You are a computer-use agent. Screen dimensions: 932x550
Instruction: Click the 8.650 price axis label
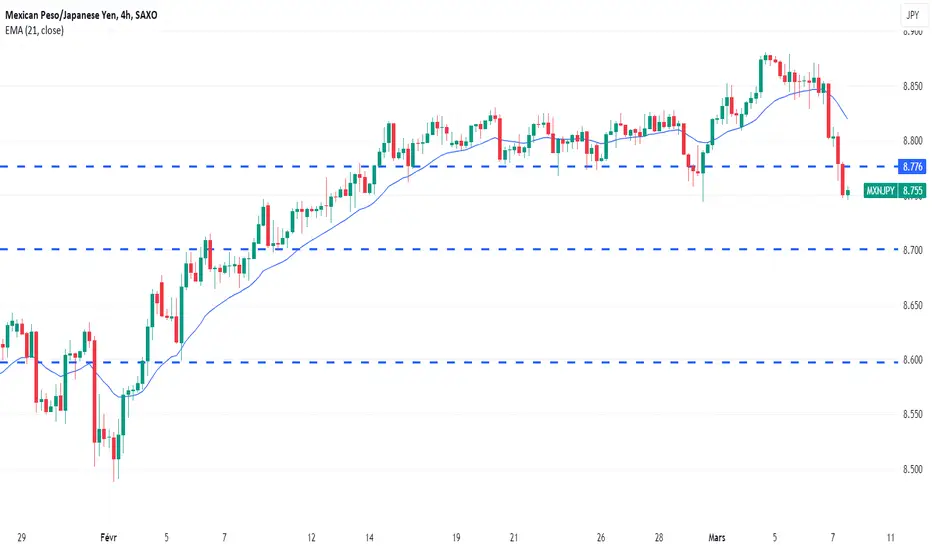point(912,305)
